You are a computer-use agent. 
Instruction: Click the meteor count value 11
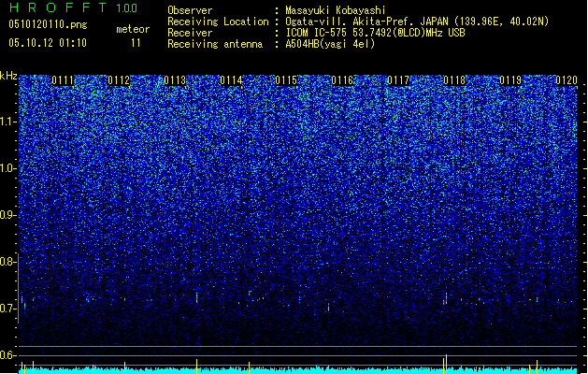136,43
